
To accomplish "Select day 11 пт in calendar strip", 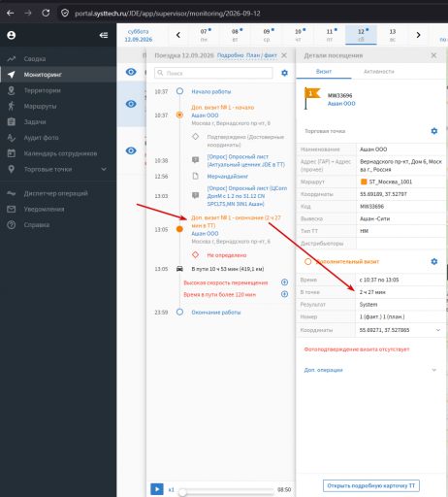I will (330, 35).
